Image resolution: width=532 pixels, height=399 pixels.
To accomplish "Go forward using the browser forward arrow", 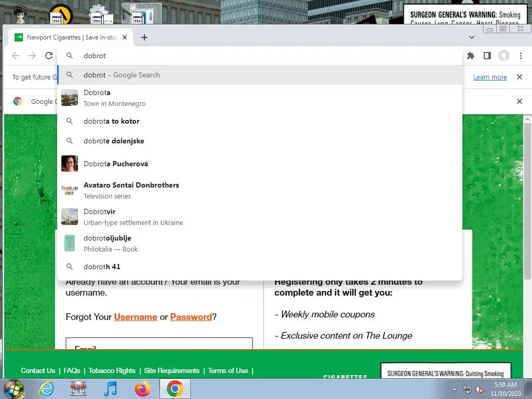I will pos(32,56).
